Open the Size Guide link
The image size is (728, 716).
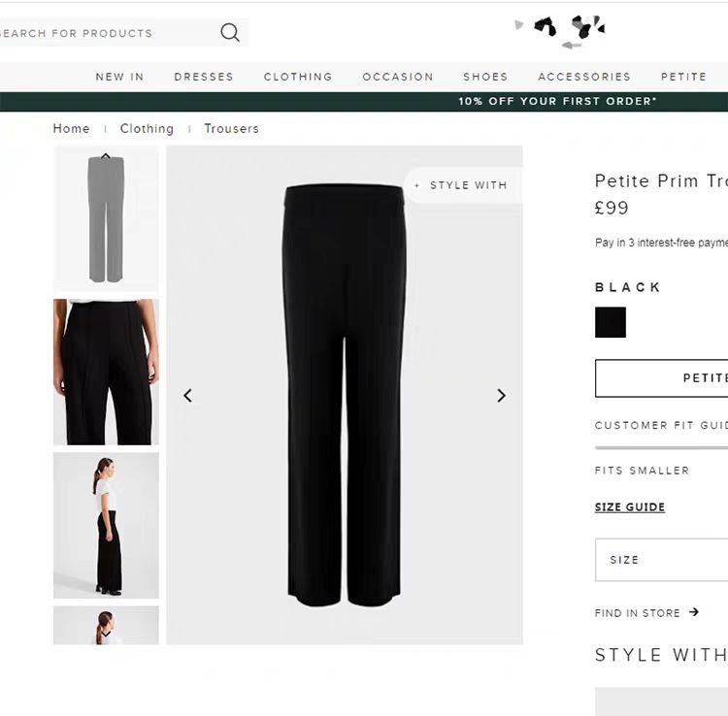tap(630, 506)
